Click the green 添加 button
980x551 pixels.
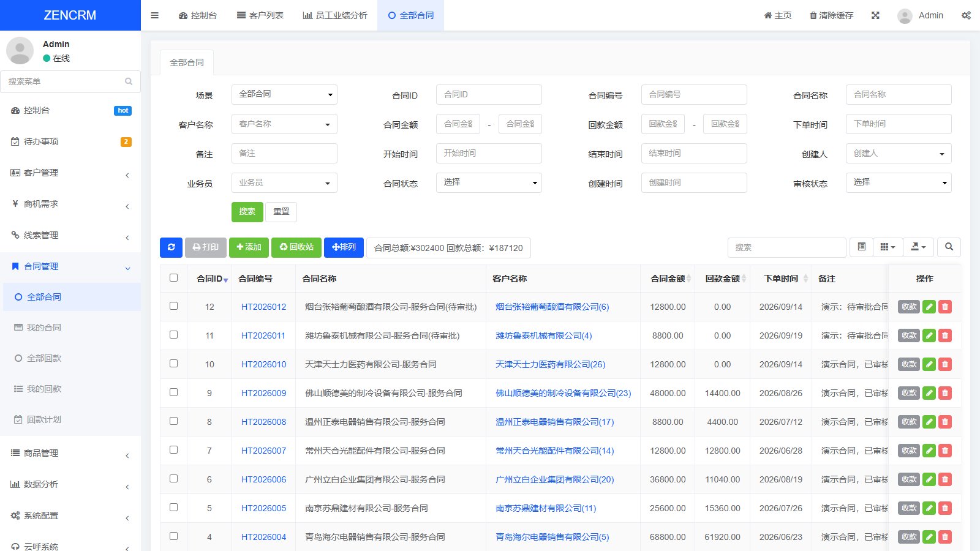pyautogui.click(x=249, y=247)
